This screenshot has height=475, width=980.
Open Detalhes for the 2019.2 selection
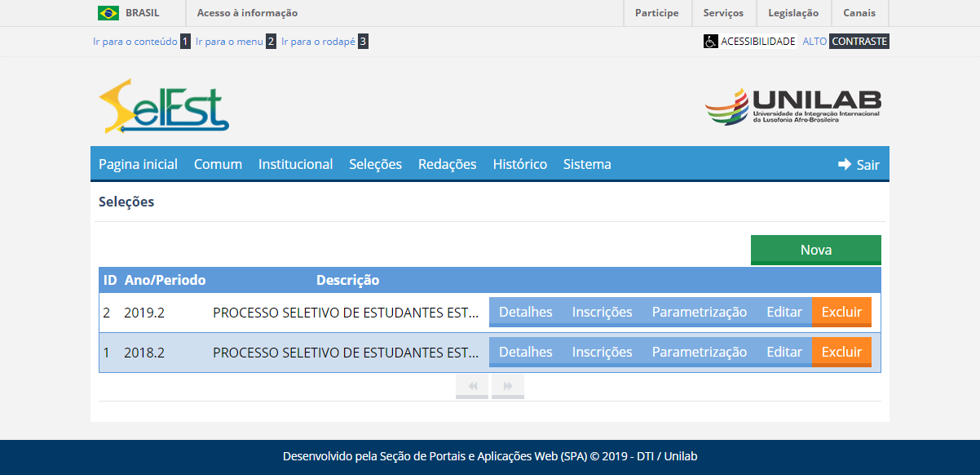click(526, 311)
